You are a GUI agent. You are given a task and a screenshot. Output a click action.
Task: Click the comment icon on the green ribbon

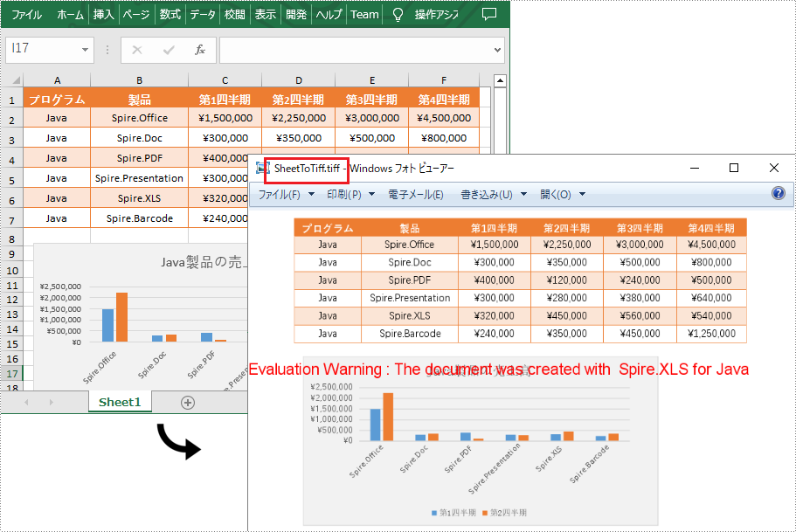click(x=489, y=14)
